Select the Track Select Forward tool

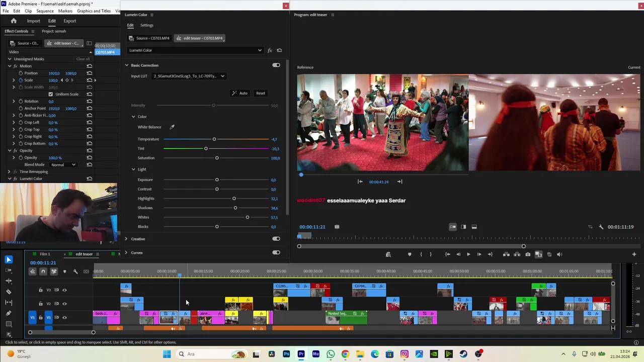[9, 270]
